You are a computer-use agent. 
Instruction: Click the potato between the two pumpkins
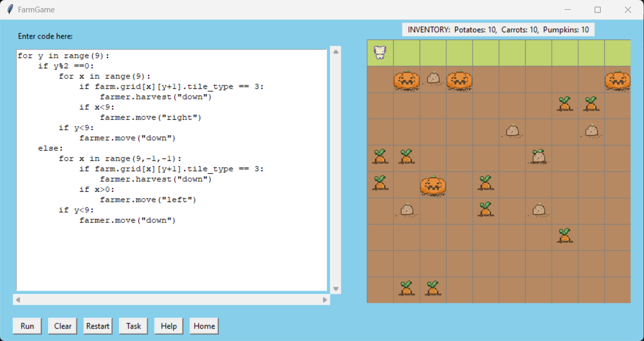coord(433,79)
